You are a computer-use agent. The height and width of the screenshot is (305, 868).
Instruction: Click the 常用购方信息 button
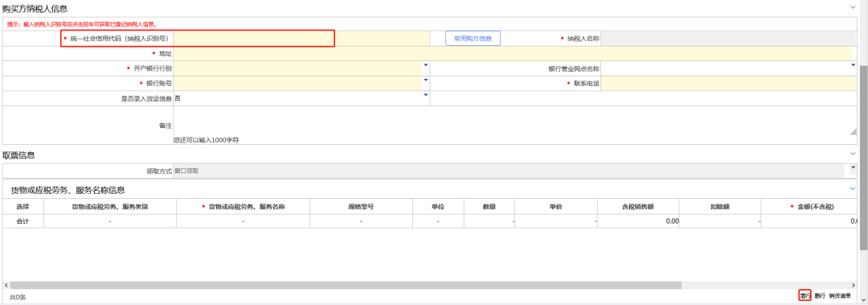pos(473,39)
